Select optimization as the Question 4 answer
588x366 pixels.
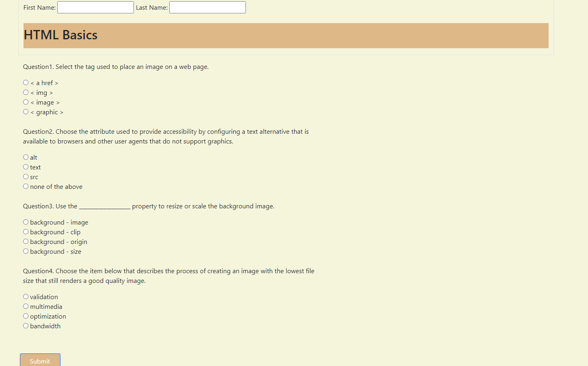click(26, 316)
